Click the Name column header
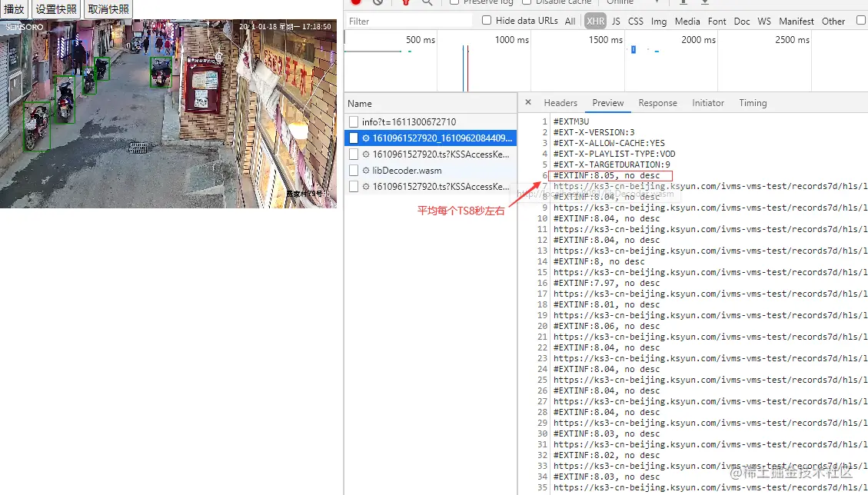This screenshot has width=868, height=495. coord(431,104)
